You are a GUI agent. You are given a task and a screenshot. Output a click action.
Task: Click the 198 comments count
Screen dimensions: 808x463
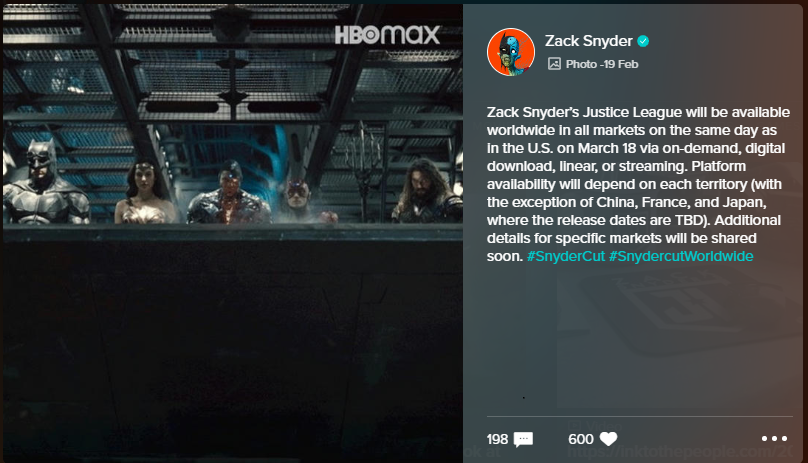497,439
